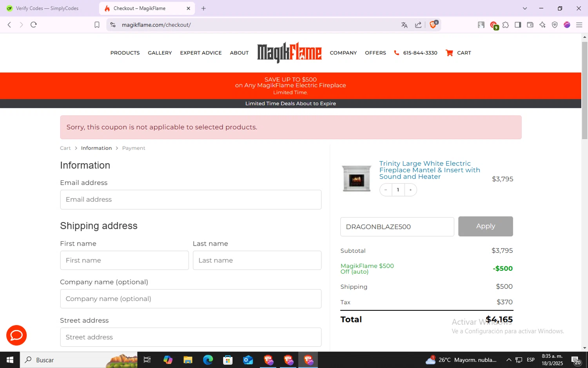This screenshot has width=588, height=368.
Task: Click the translate page icon
Action: coord(405,25)
